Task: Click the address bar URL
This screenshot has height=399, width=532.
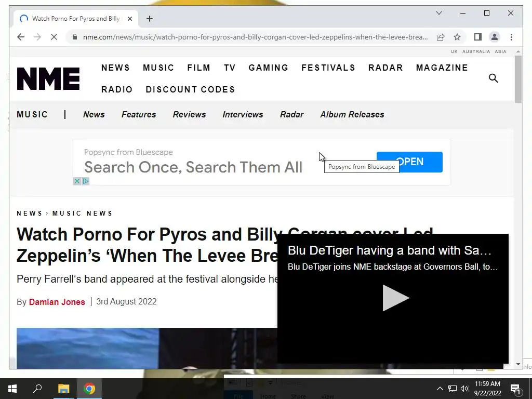Action: 255,37
